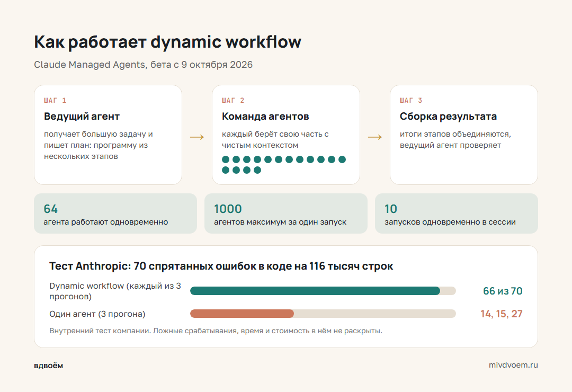Click the footnote "Внутренний тест компании..."

pos(216,331)
